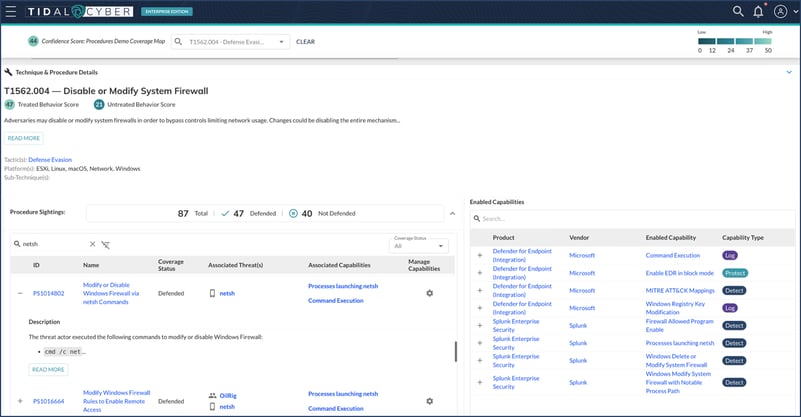
Task: Expand the PS1016664 procedure row
Action: coord(20,401)
